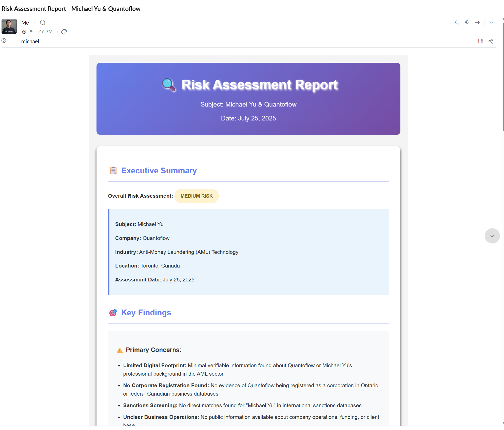The image size is (504, 430).
Task: Open the more actions chevron dropdown beside Forward
Action: click(x=491, y=23)
